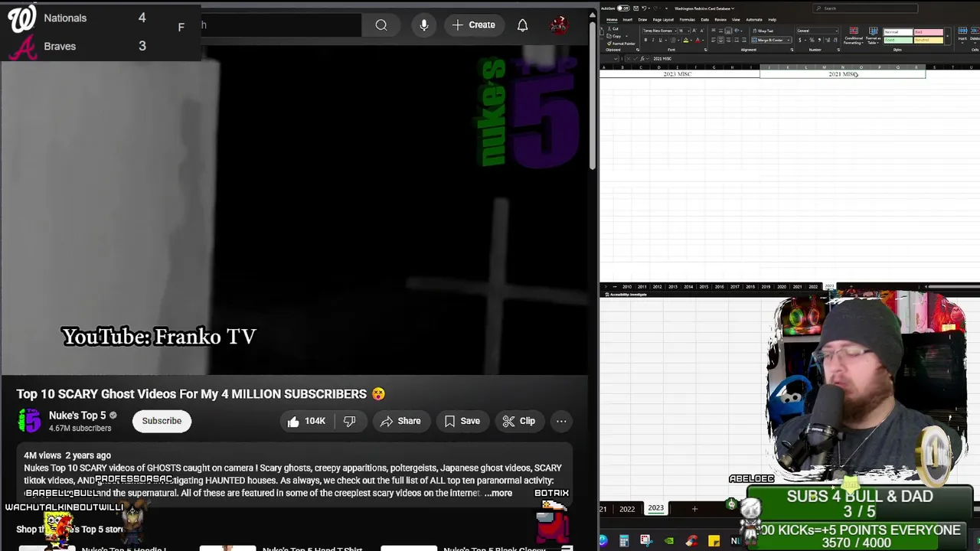This screenshot has width=980, height=551.
Task: Open the Insert ribbon tab
Action: tap(628, 20)
